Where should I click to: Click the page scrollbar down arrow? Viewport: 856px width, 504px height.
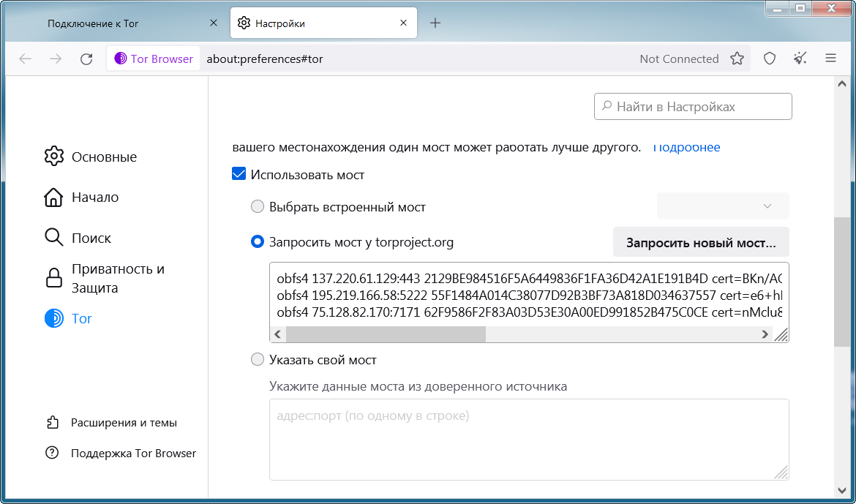pyautogui.click(x=841, y=490)
